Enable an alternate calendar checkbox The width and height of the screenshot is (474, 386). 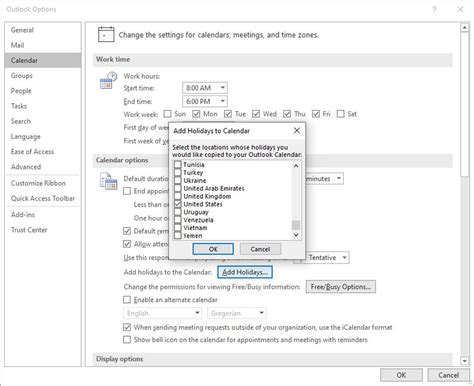pyautogui.click(x=127, y=300)
